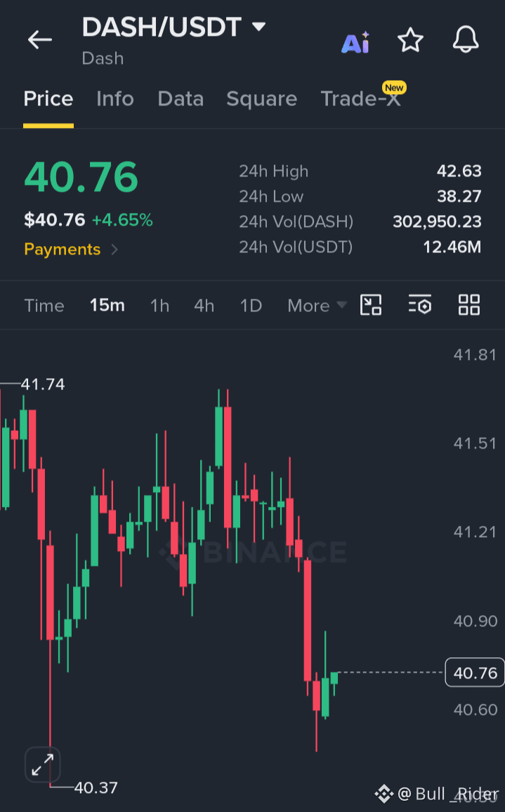Switch to the Square tab
The image size is (505, 812).
pyautogui.click(x=262, y=99)
